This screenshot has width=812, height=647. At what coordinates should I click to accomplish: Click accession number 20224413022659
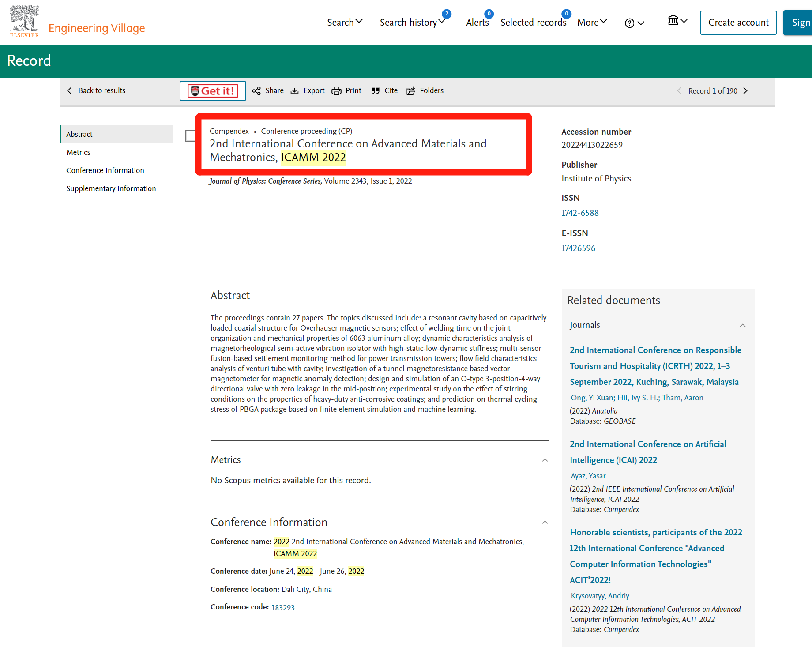(x=592, y=145)
